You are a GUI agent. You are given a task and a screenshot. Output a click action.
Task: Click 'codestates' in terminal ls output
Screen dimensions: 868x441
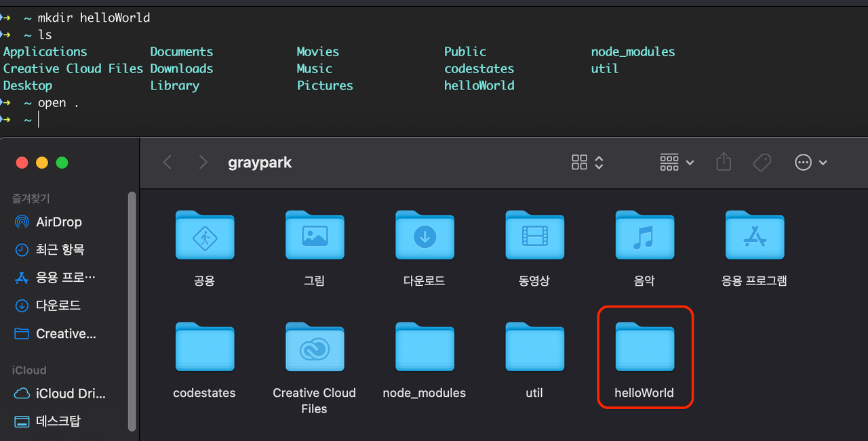(479, 68)
